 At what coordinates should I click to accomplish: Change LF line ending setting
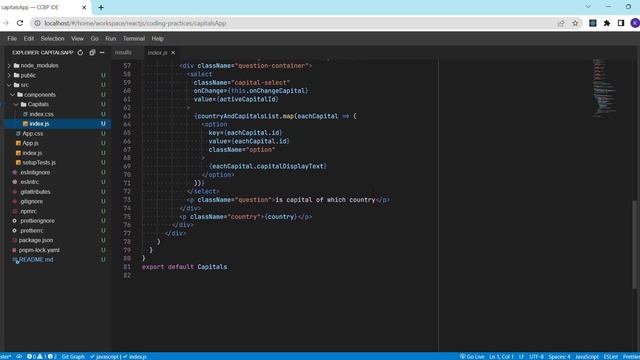pos(521,356)
